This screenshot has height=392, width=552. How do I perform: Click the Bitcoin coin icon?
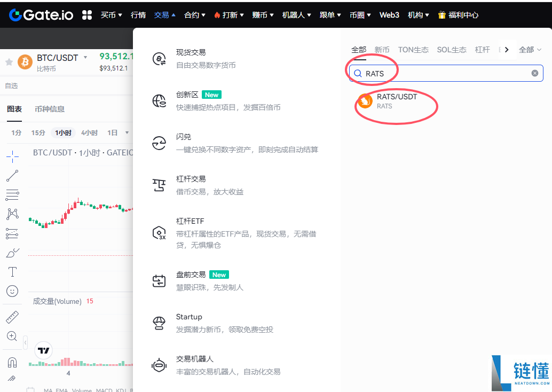pyautogui.click(x=25, y=62)
